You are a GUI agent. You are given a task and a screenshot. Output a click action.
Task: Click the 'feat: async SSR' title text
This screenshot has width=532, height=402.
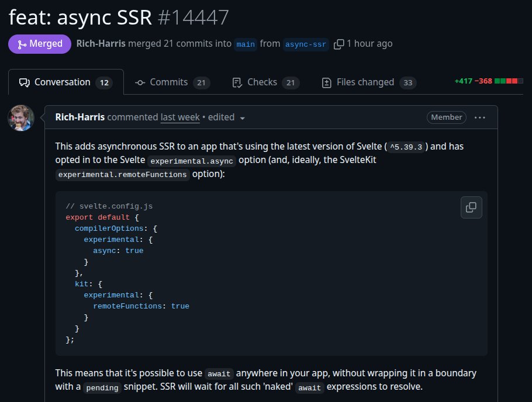80,17
